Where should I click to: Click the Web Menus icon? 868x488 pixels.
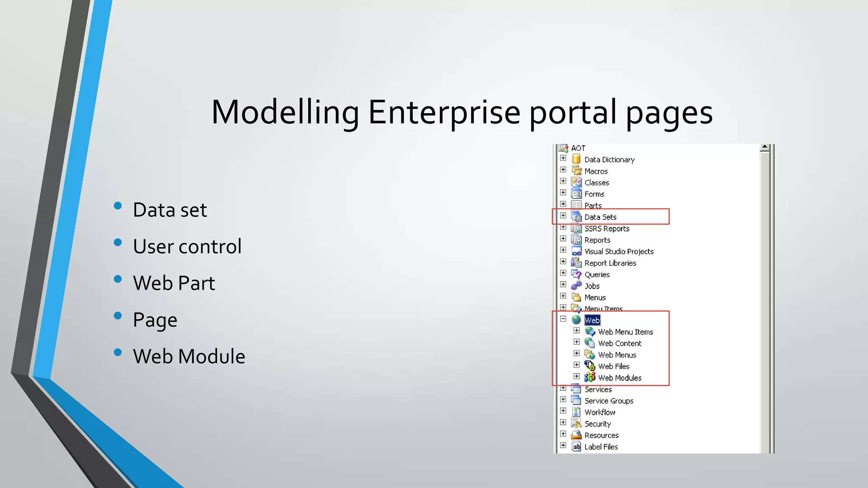590,355
